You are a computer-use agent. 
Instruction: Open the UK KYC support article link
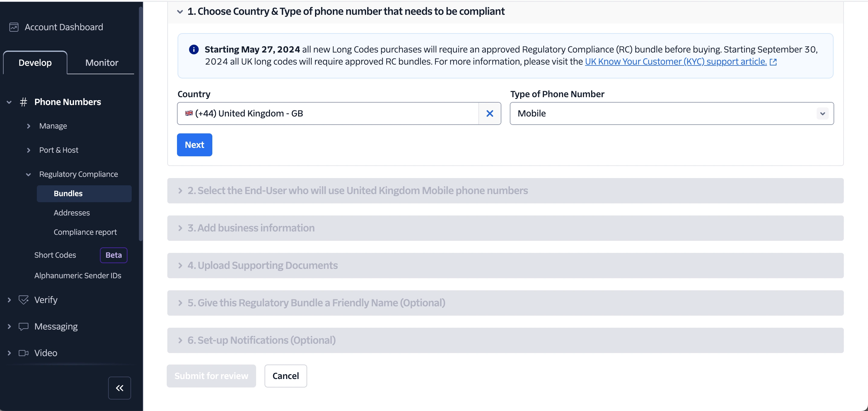[x=676, y=62]
